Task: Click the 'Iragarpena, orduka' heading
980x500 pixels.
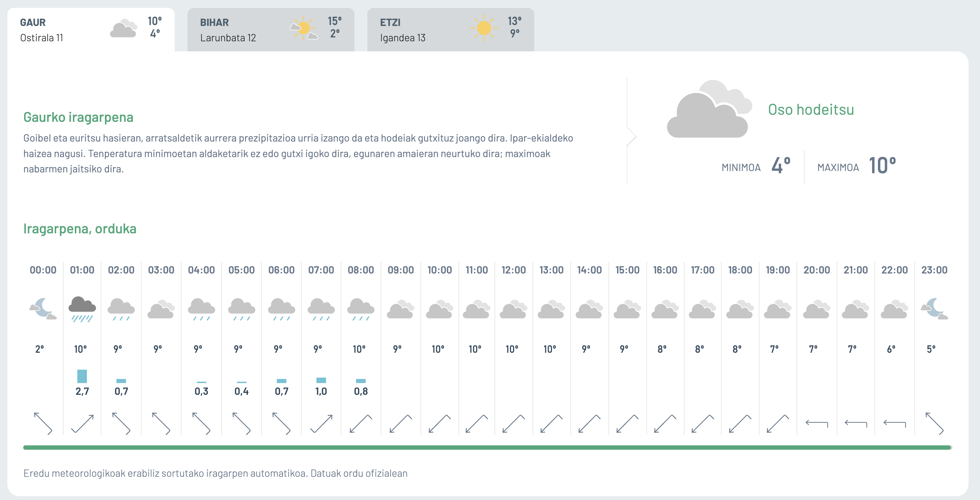Action: 80,228
